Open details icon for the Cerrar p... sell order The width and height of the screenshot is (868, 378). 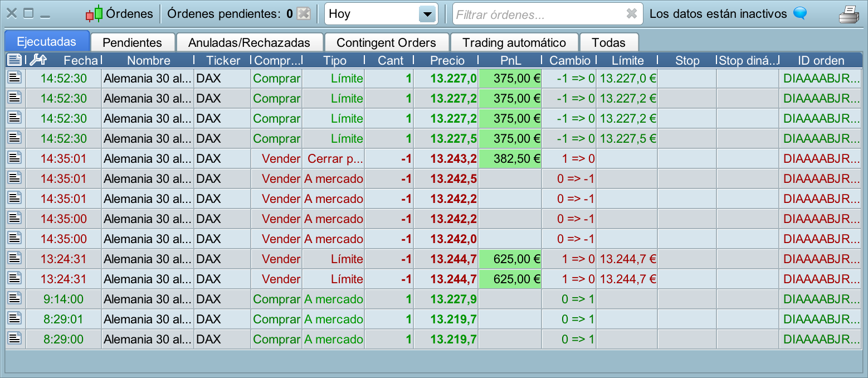pyautogui.click(x=14, y=158)
